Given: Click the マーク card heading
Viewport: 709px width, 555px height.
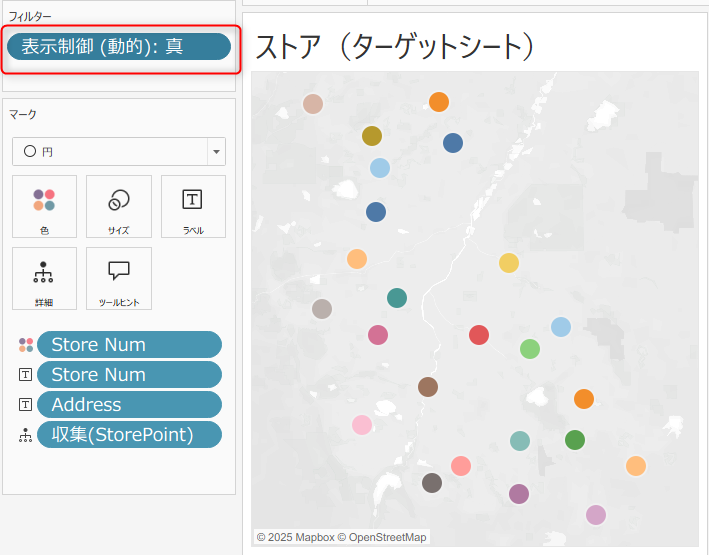Looking at the screenshot, I should [23, 114].
